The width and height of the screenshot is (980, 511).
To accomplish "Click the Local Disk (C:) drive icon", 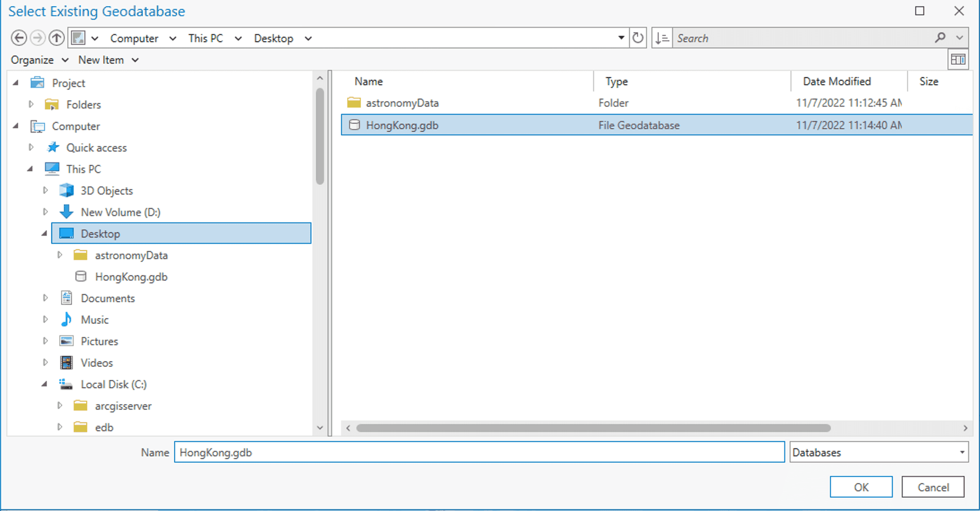I will click(66, 384).
